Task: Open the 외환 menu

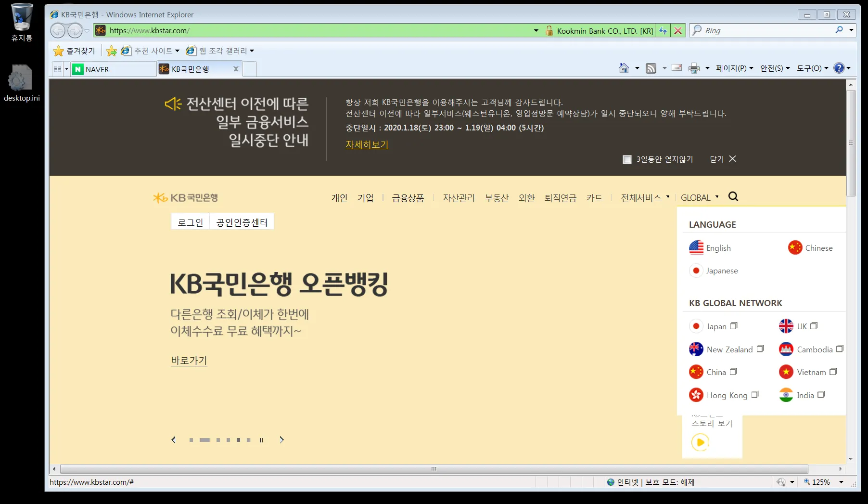Action: click(x=526, y=198)
